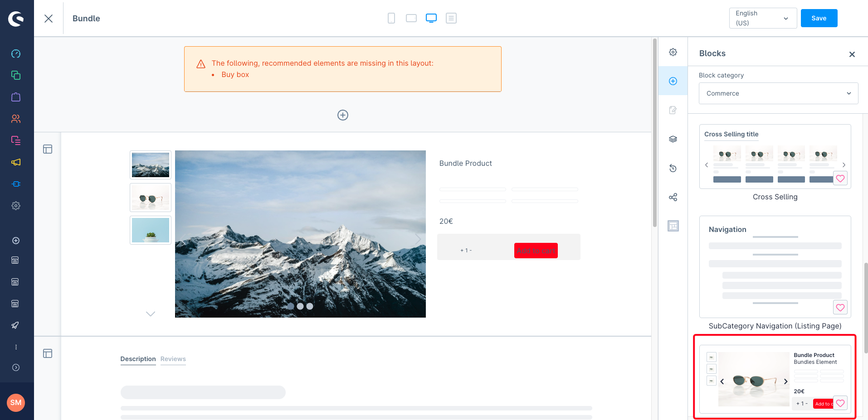Open the Customers section in sidebar
The image size is (868, 420).
[16, 119]
